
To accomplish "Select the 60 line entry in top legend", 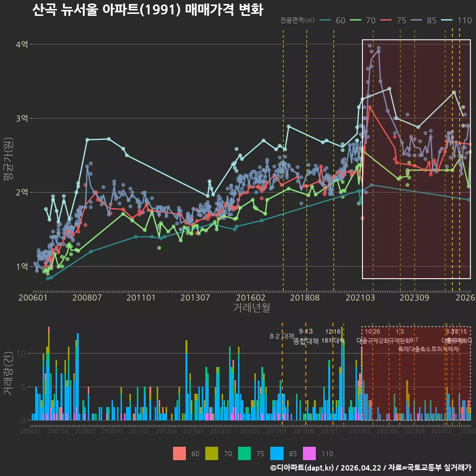I will tap(333, 20).
